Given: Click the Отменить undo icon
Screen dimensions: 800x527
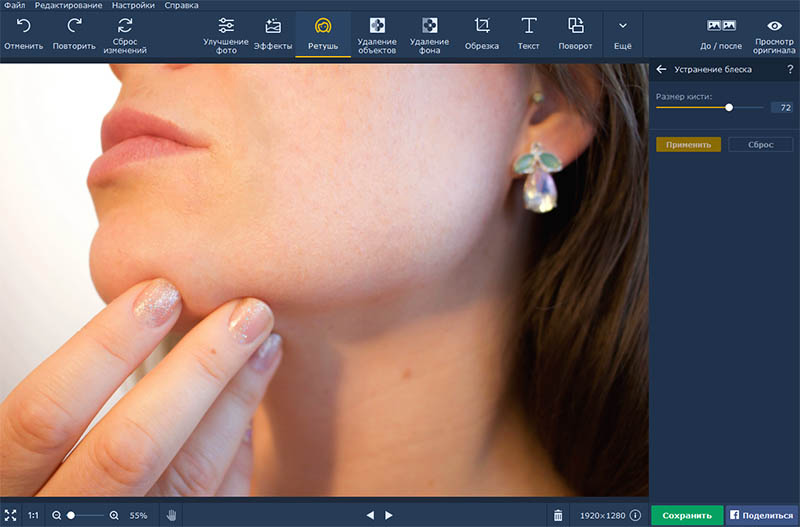Looking at the screenshot, I should pyautogui.click(x=23, y=27).
